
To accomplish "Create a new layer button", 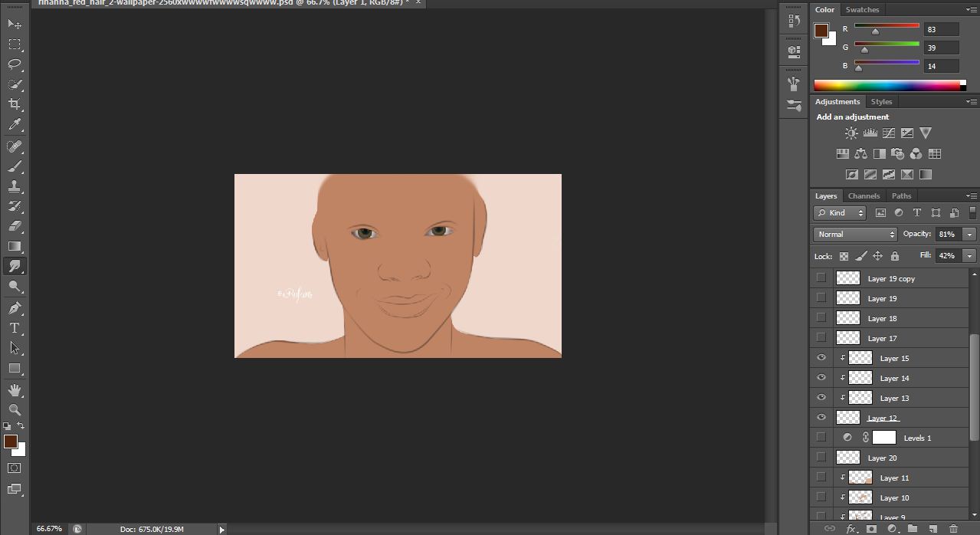I will (932, 529).
